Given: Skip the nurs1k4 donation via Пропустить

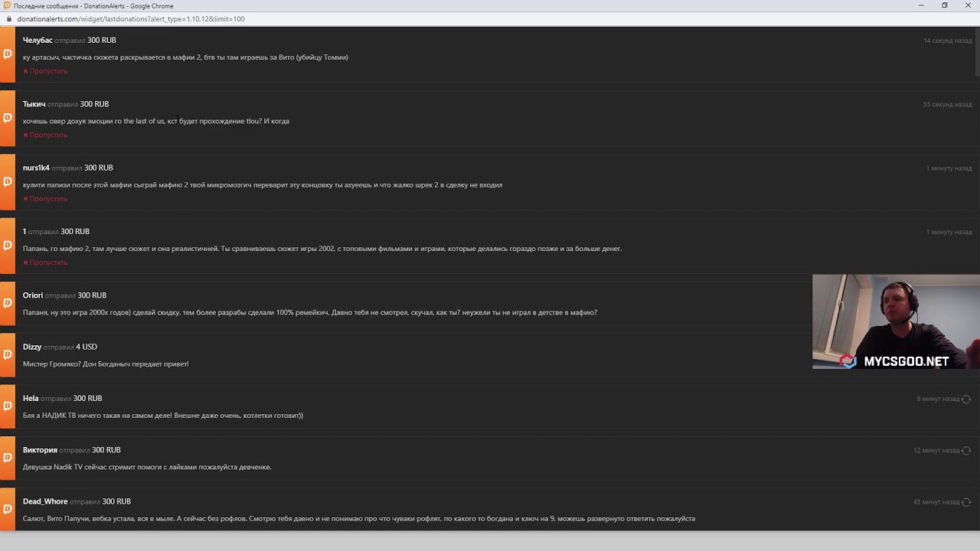Looking at the screenshot, I should (x=45, y=199).
